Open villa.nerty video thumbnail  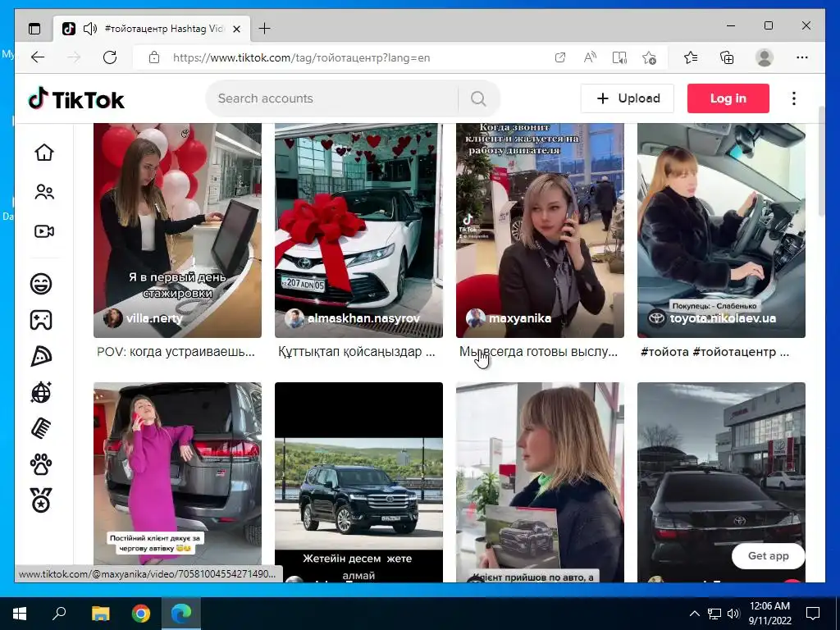[x=177, y=231]
